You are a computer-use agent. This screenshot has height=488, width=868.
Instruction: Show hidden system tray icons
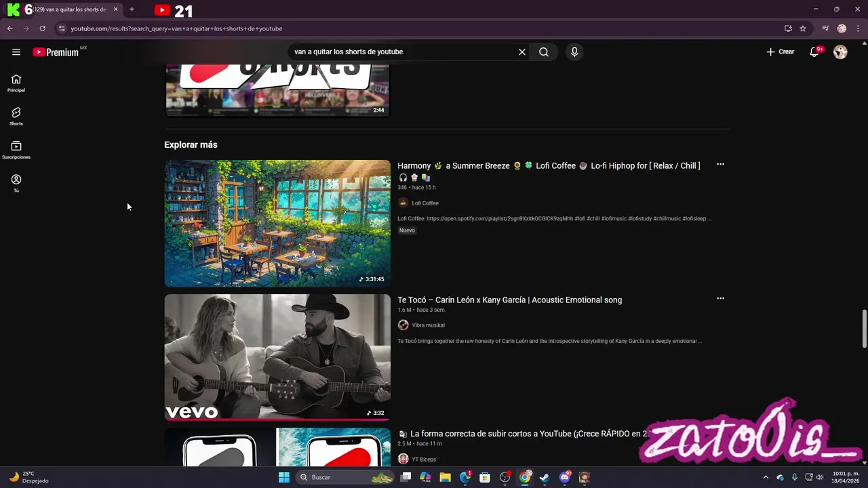pyautogui.click(x=766, y=477)
